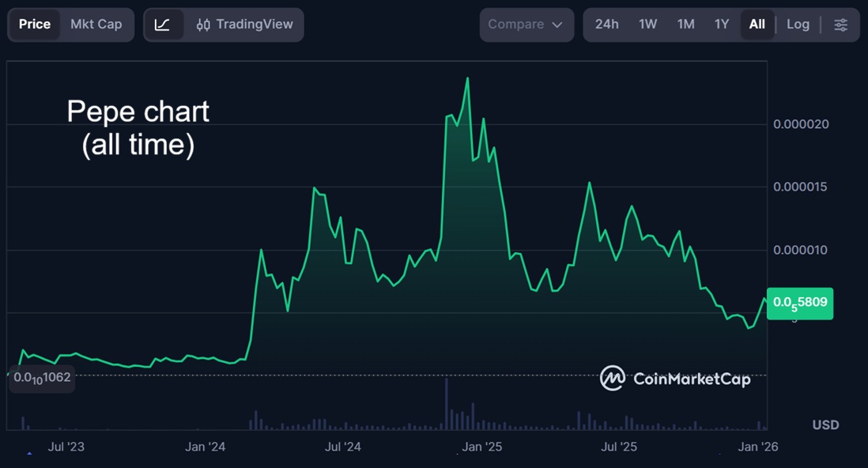This screenshot has height=468, width=868.
Task: Click the Jan '25 axis label
Action: pyautogui.click(x=482, y=447)
